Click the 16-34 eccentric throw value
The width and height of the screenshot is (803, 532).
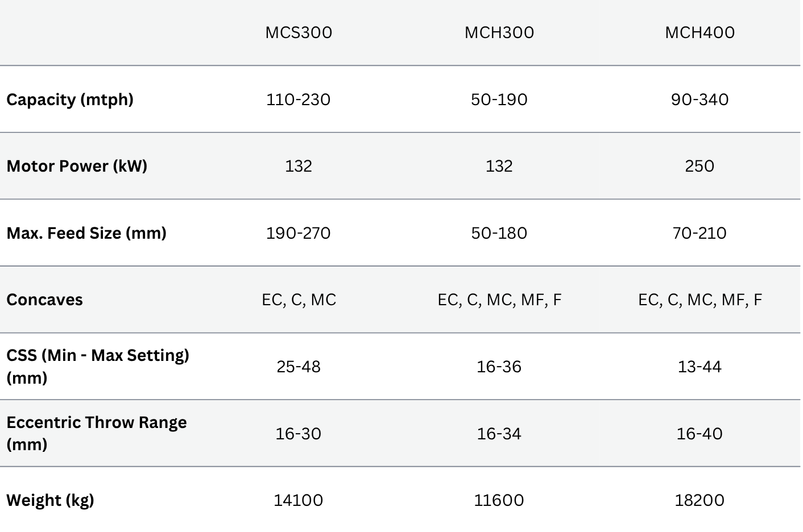pyautogui.click(x=499, y=434)
